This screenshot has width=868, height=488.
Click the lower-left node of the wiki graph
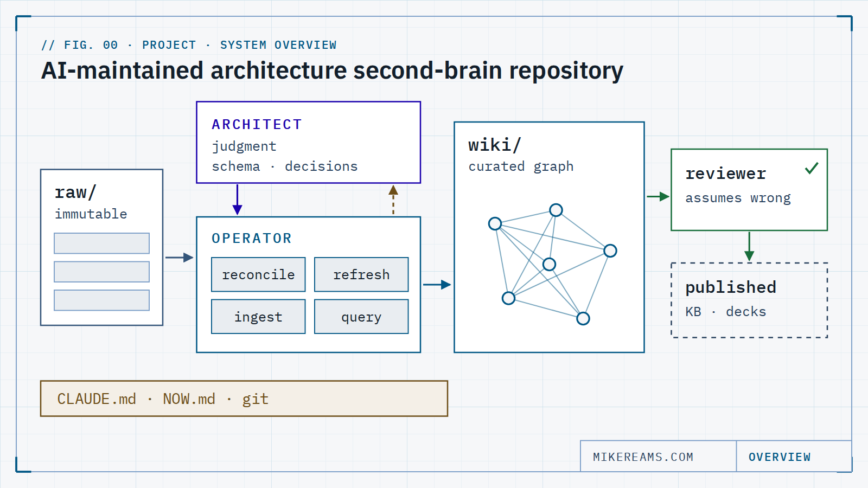click(508, 298)
